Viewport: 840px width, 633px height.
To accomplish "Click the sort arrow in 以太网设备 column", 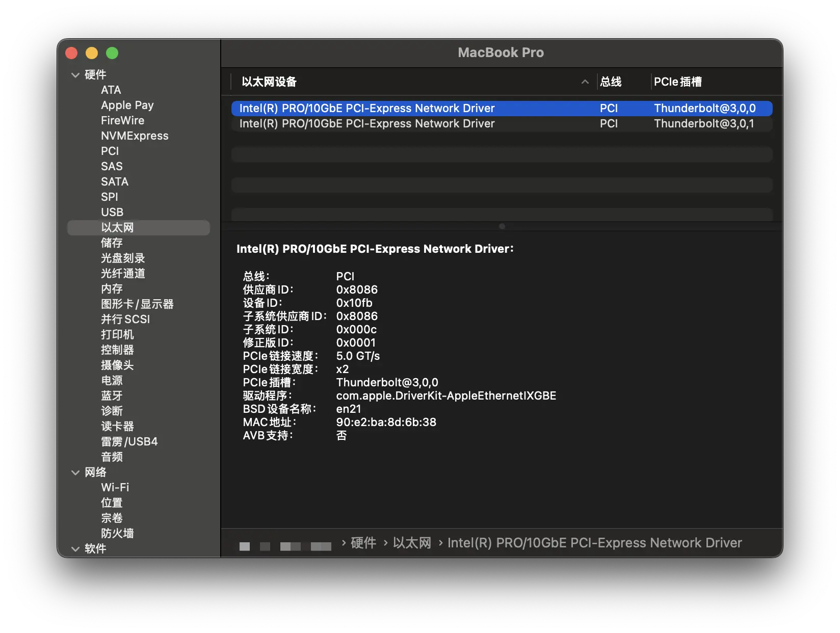I will (x=585, y=82).
